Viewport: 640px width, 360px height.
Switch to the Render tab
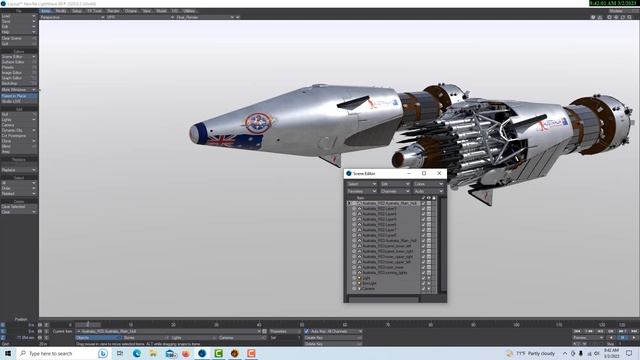[x=113, y=11]
